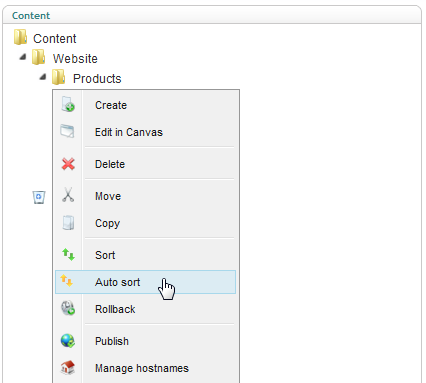The image size is (426, 383).
Task: Click the orange Auto sort arrows icon
Action: tap(67, 280)
